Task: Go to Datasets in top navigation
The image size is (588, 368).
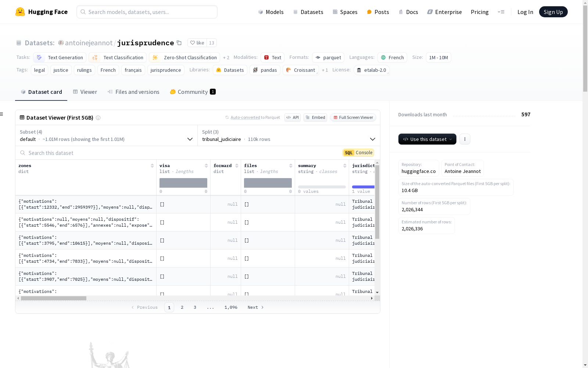Action: point(308,12)
